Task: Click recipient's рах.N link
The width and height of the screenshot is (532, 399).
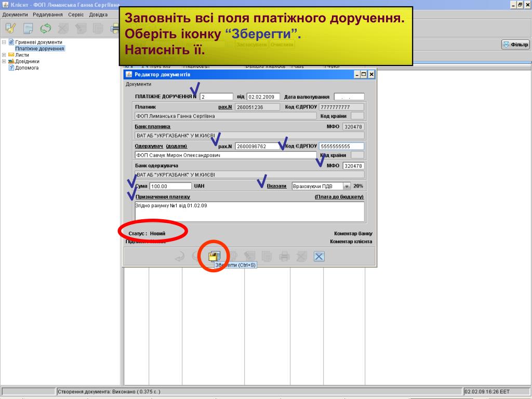Action: 225,146
